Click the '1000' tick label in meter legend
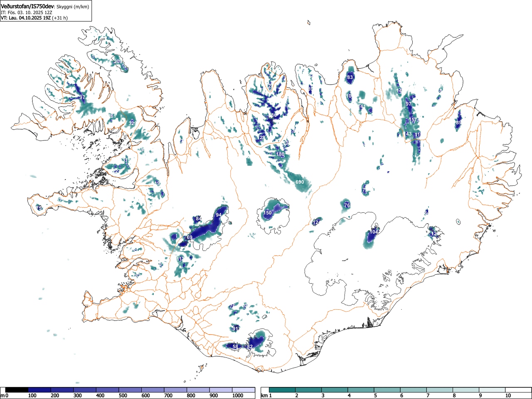This screenshot has width=532, height=399. pyautogui.click(x=237, y=396)
